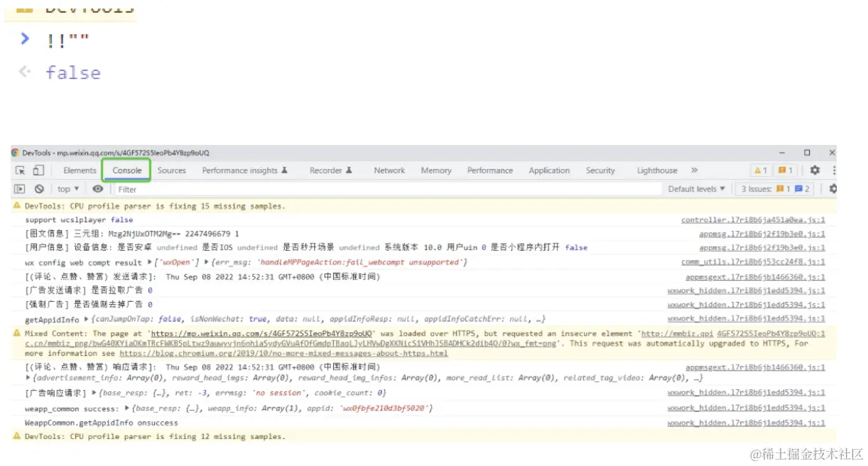868x466 pixels.
Task: Switch to the Console tab
Action: 127,170
